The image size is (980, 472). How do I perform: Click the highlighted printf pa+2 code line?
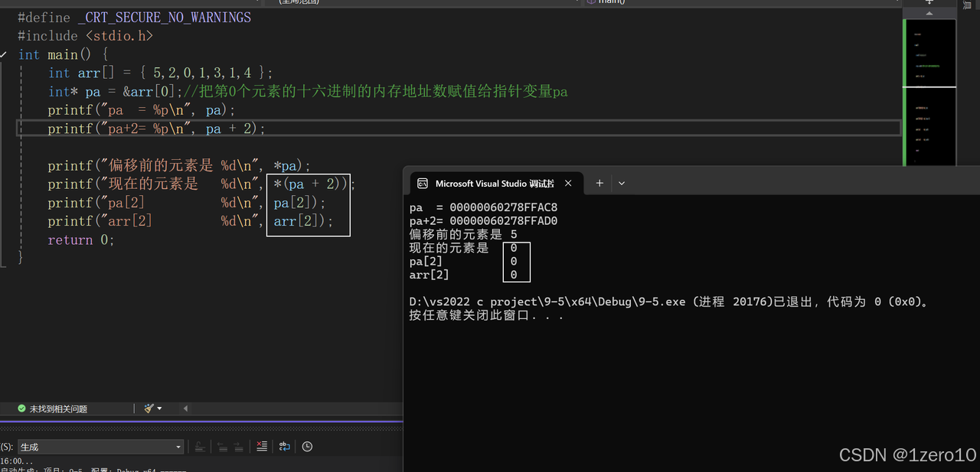[x=156, y=129]
